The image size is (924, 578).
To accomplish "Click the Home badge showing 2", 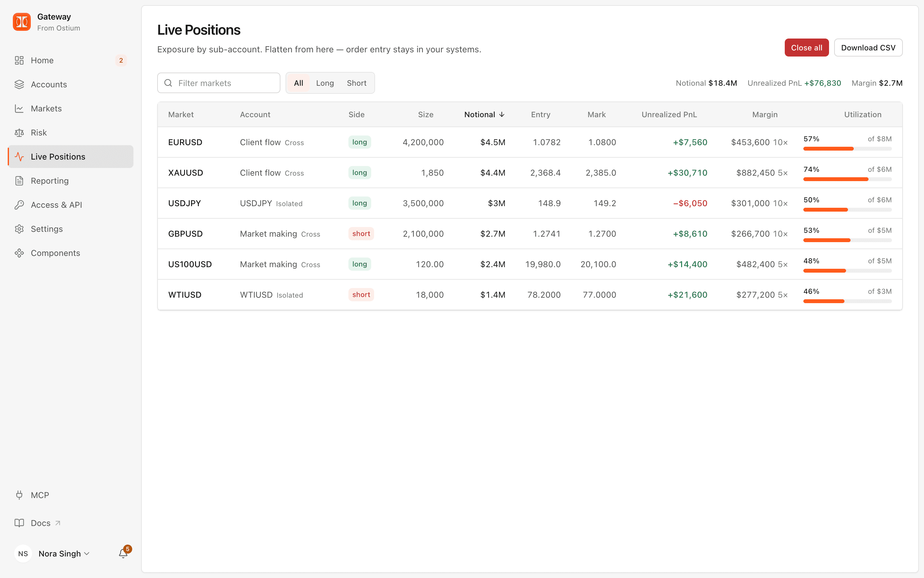I will pyautogui.click(x=121, y=60).
